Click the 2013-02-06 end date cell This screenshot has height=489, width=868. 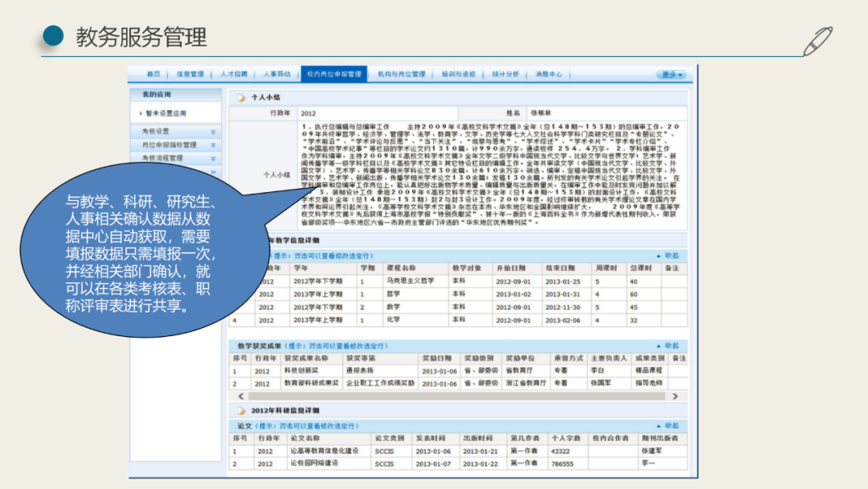tap(563, 321)
